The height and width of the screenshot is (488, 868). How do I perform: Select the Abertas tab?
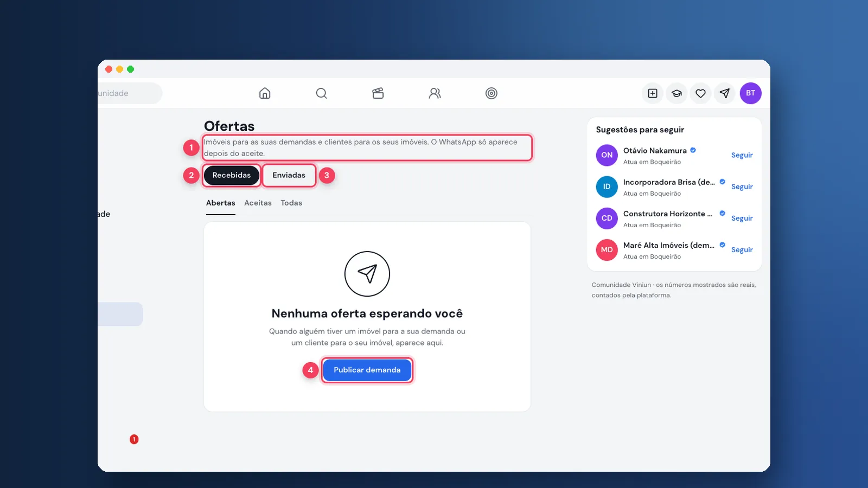221,203
